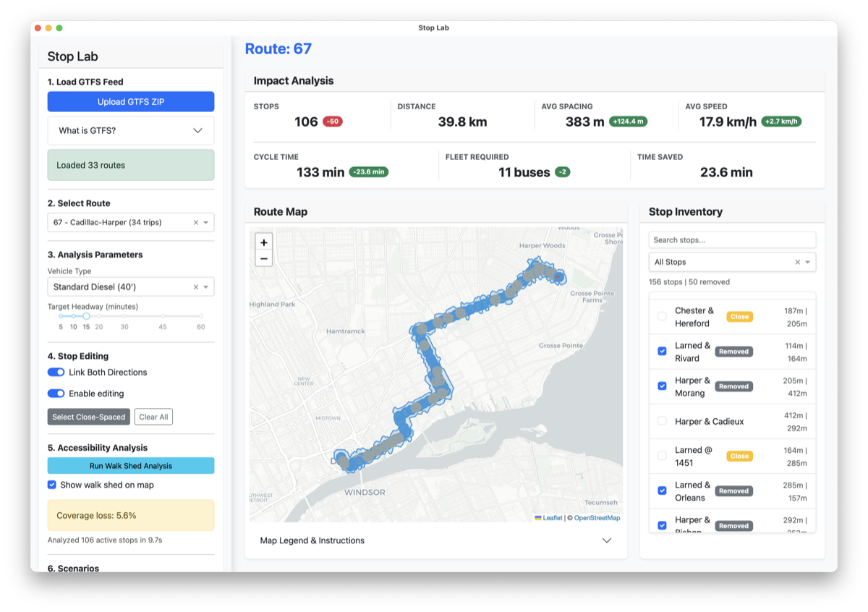Screen dimensions: 868x612
Task: Expand the What is GTFS? section
Action: coord(131,131)
